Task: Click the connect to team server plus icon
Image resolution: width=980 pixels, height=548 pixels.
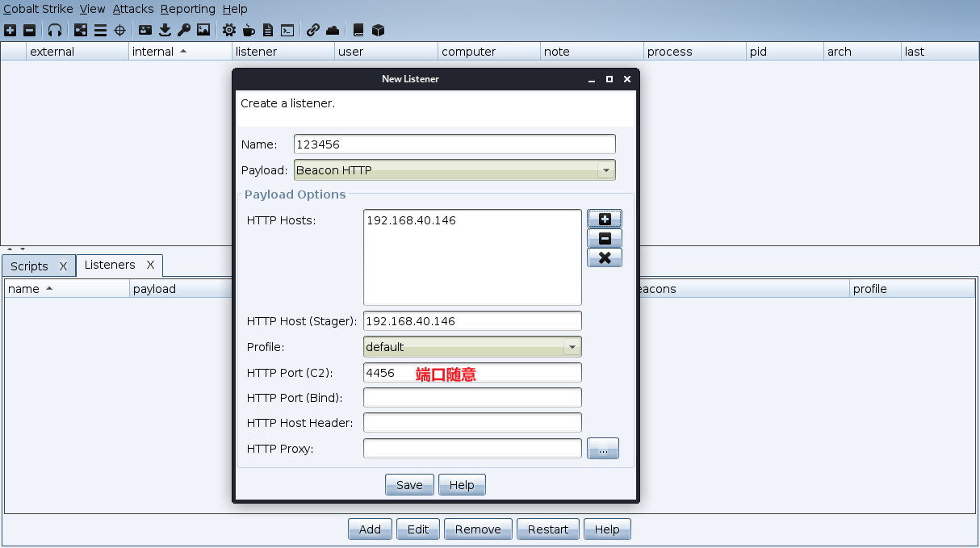Action: pyautogui.click(x=10, y=31)
